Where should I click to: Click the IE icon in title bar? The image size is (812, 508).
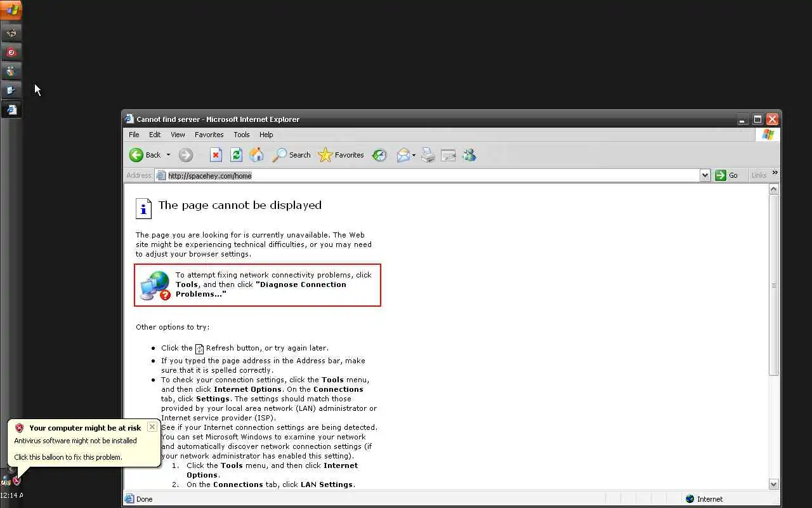tap(129, 119)
